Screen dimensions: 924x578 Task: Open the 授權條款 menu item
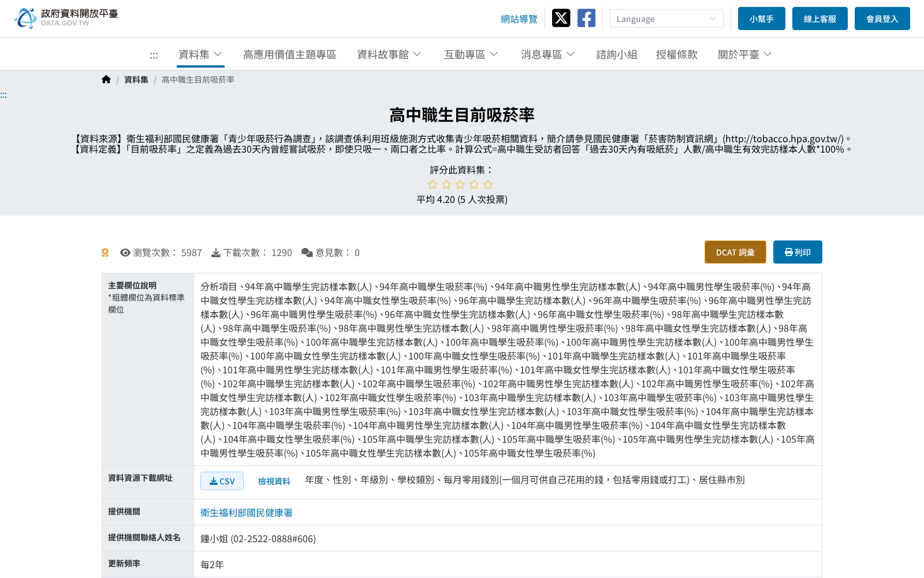[x=677, y=54]
